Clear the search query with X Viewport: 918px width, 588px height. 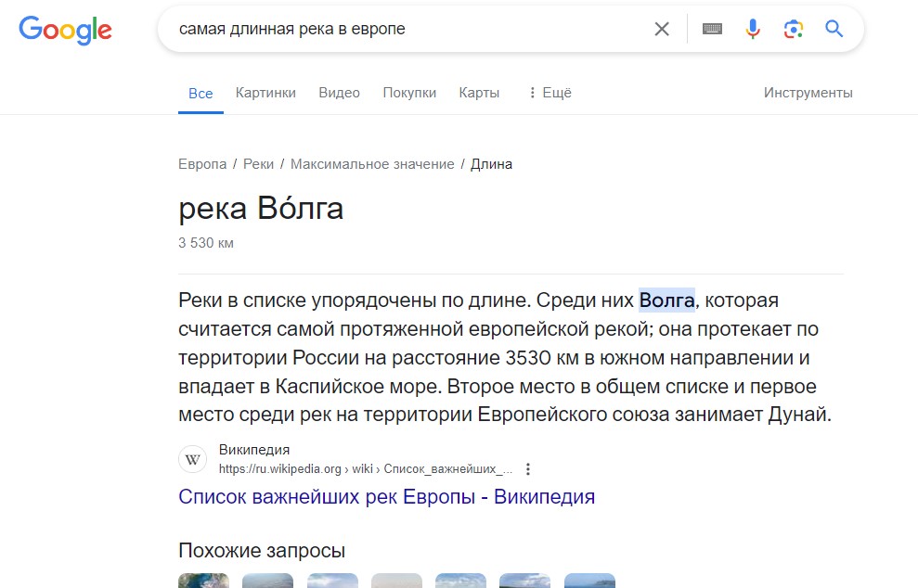coord(662,29)
